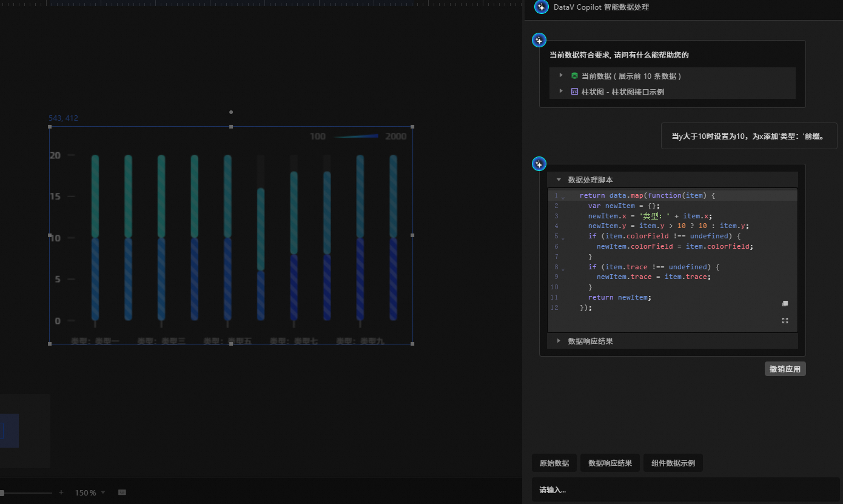
Task: Click the rotation handle above the bar chart
Action: click(x=231, y=112)
